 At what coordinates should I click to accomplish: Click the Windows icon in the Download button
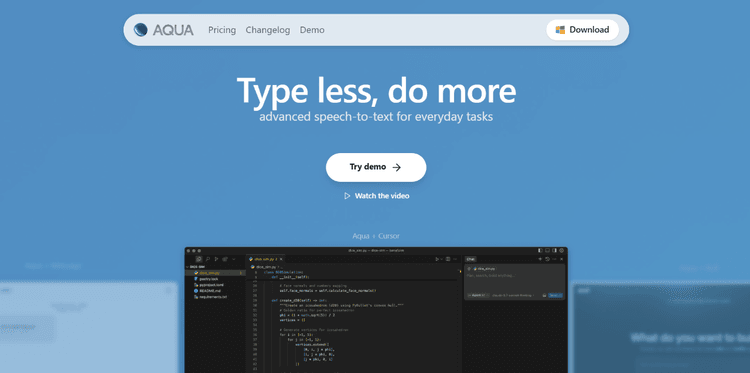pyautogui.click(x=560, y=30)
